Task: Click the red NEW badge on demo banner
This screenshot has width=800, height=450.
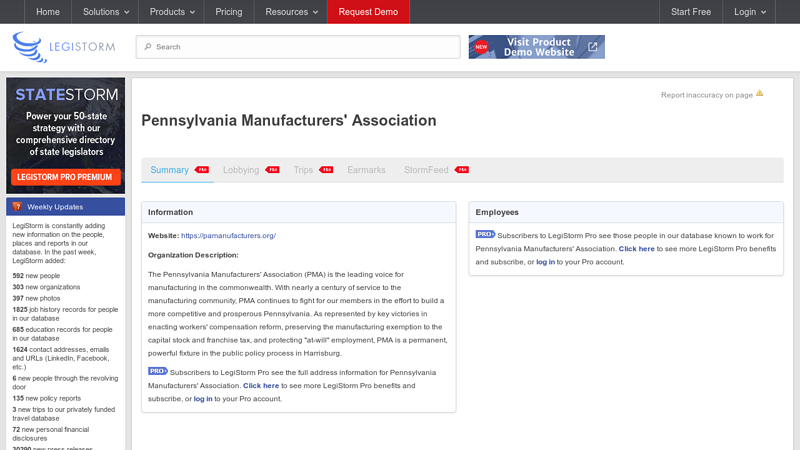Action: [x=481, y=47]
